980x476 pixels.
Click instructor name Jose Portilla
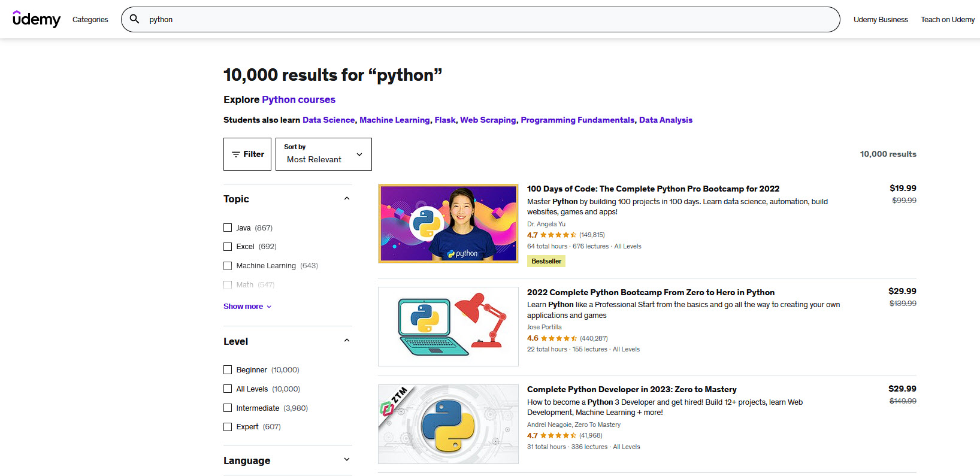(545, 327)
